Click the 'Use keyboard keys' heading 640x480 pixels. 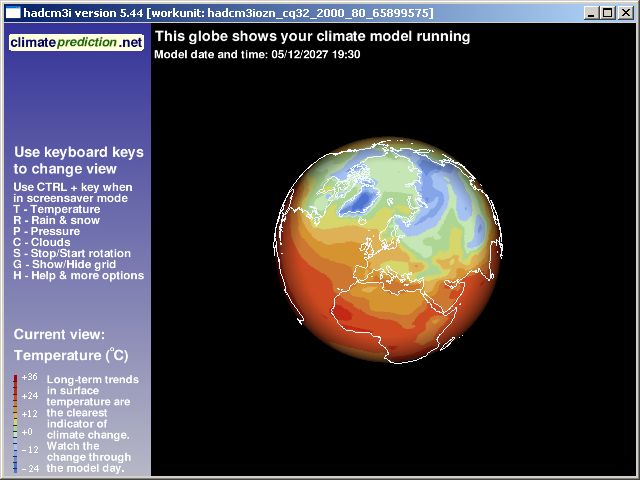coord(78,160)
